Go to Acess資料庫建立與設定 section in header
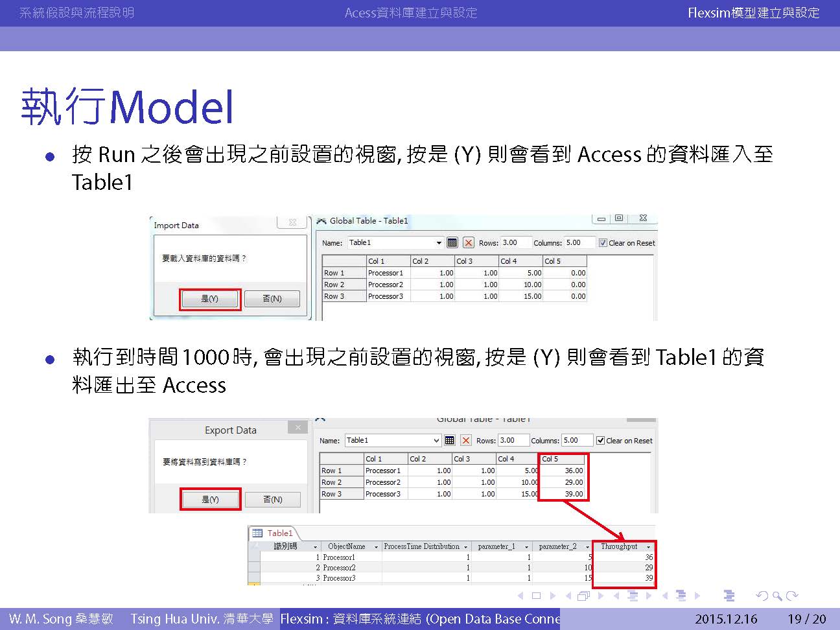This screenshot has width=840, height=630. [410, 13]
